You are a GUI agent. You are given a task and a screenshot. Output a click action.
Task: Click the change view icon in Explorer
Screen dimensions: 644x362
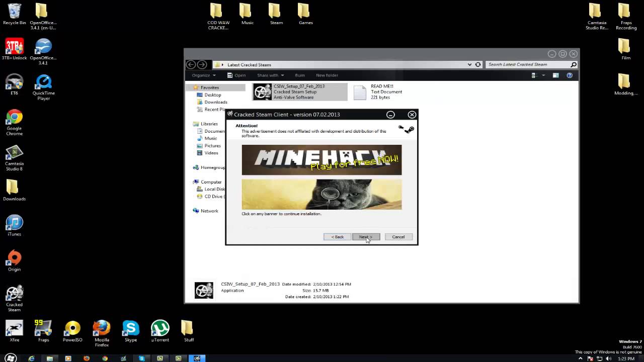(x=535, y=75)
